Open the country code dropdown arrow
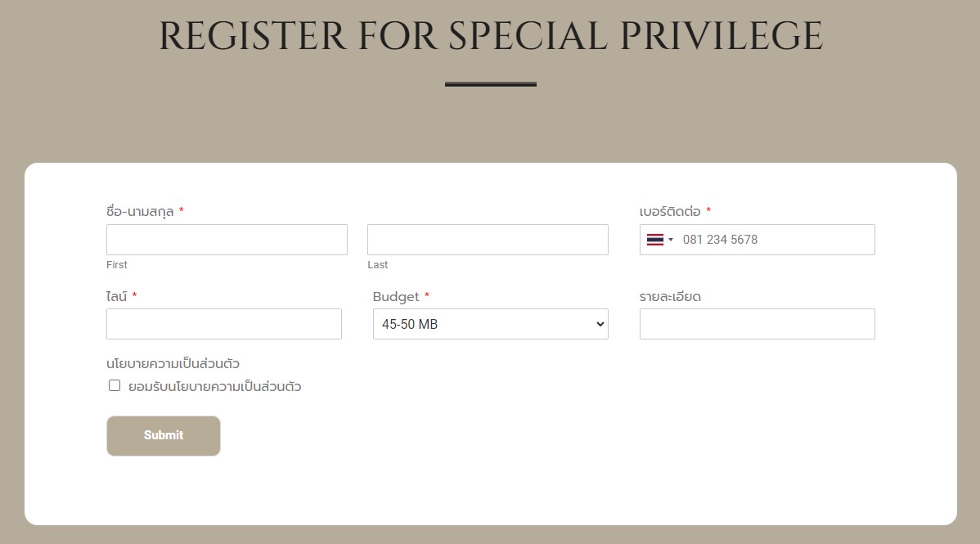The image size is (980, 544). (671, 240)
